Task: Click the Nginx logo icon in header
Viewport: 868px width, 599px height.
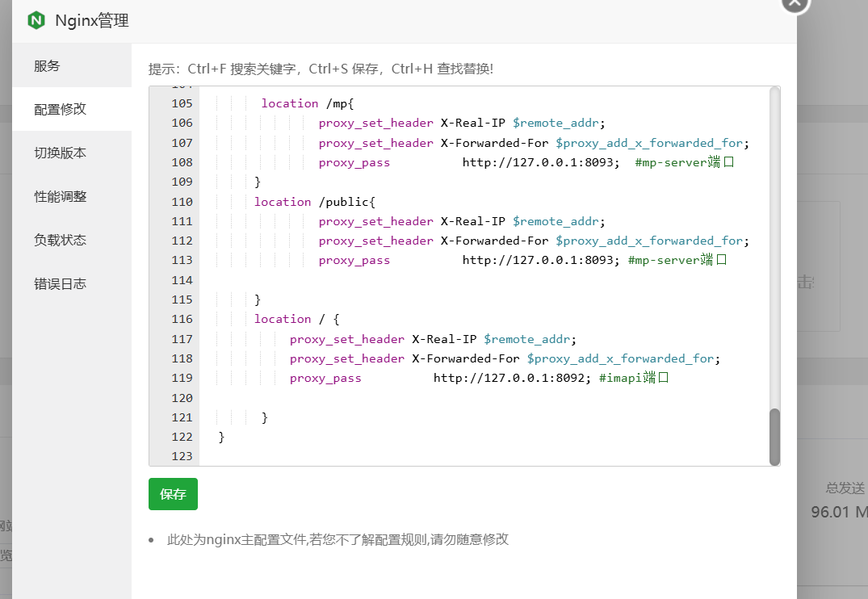Action: click(36, 20)
